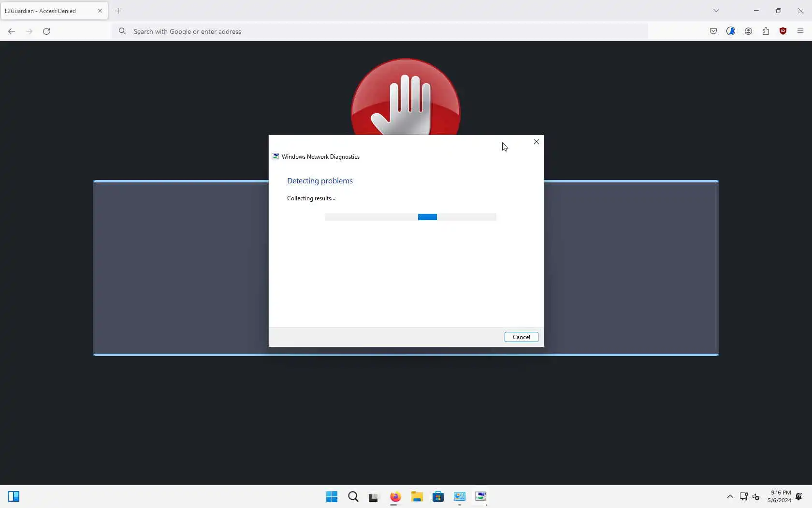Screen dimensions: 812x508
Task: Close the Windows Network Diagnostics dialog
Action: coord(536,142)
